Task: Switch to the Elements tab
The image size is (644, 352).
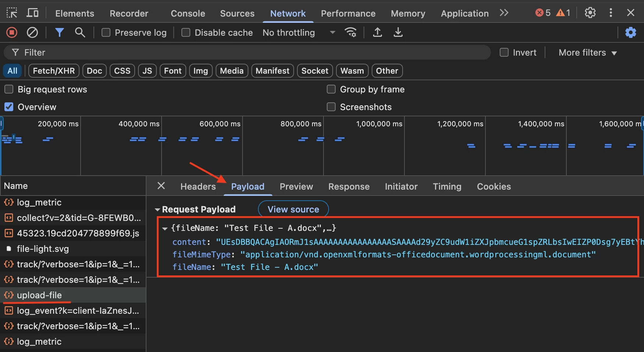Action: [75, 14]
